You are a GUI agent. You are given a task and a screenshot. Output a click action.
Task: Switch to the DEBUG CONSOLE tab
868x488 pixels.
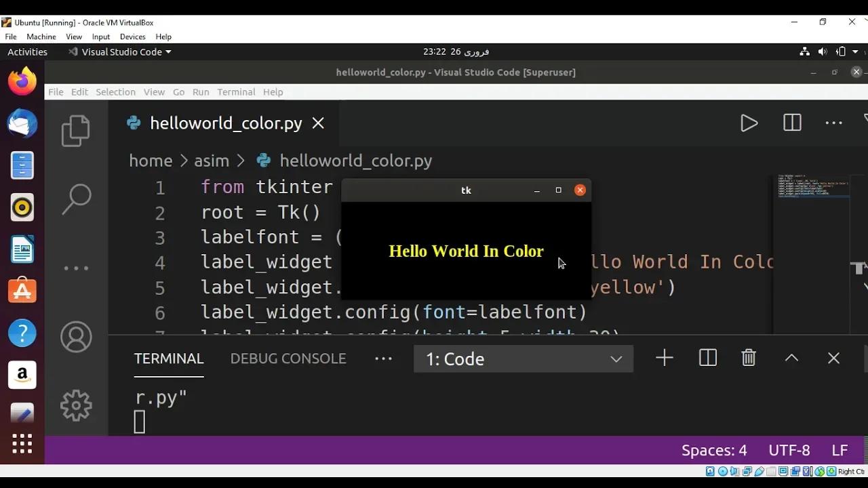tap(288, 359)
